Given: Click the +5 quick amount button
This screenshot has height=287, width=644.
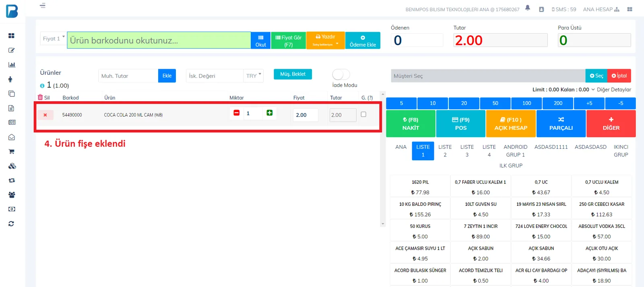Looking at the screenshot, I should pos(589,103).
